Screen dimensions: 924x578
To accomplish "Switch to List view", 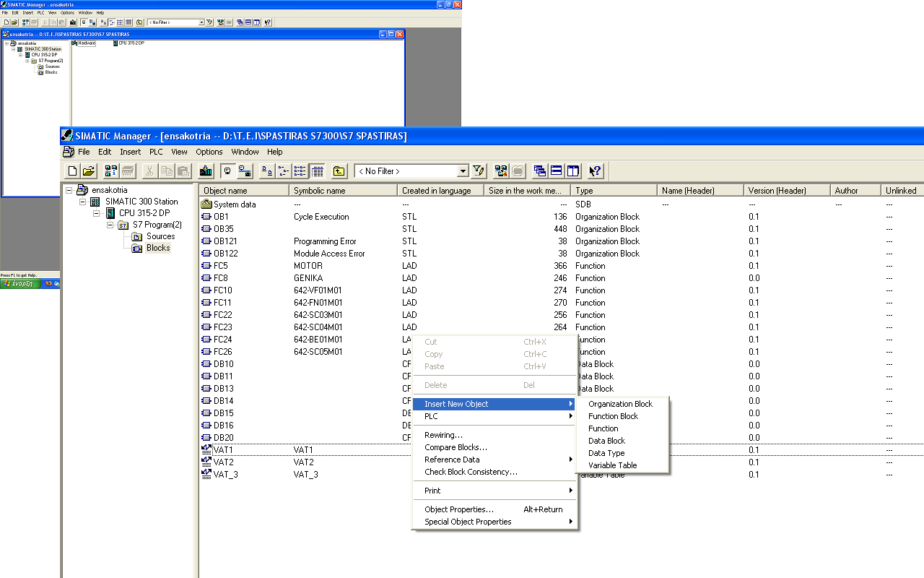I will 300,171.
